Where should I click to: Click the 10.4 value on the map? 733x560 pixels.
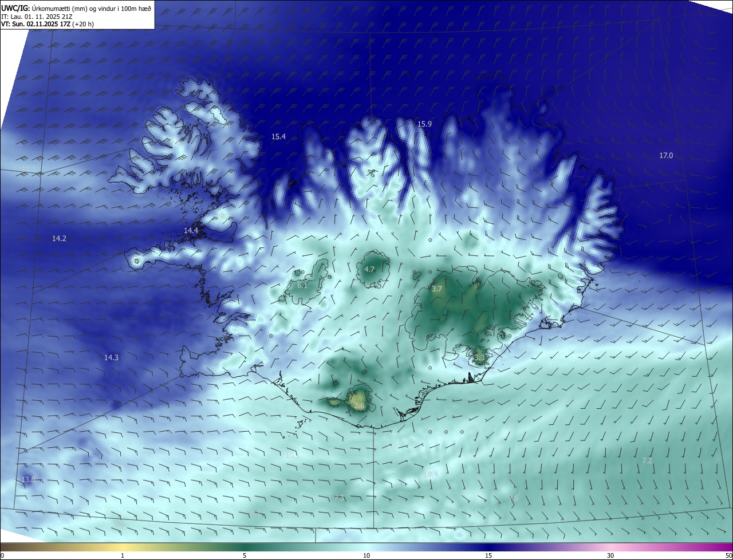431,474
